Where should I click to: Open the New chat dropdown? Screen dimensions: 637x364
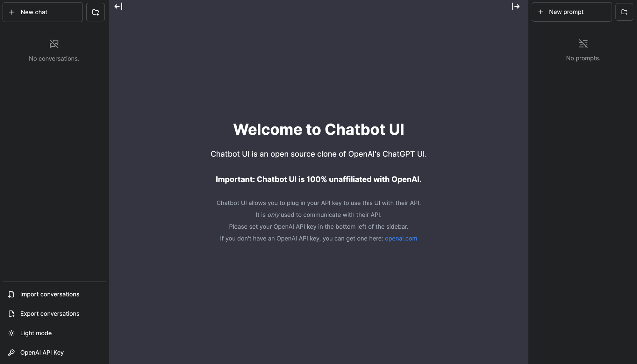42,12
